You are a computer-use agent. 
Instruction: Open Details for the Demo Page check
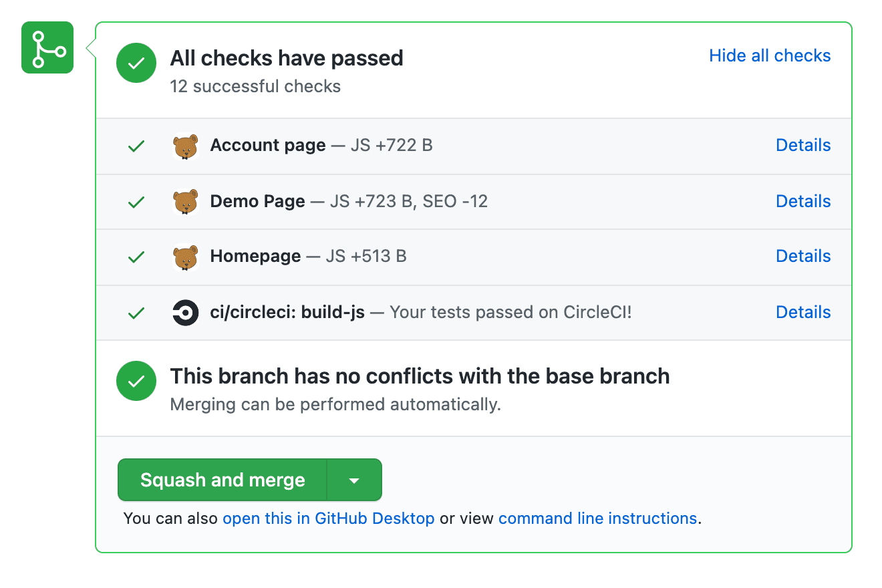click(x=803, y=201)
